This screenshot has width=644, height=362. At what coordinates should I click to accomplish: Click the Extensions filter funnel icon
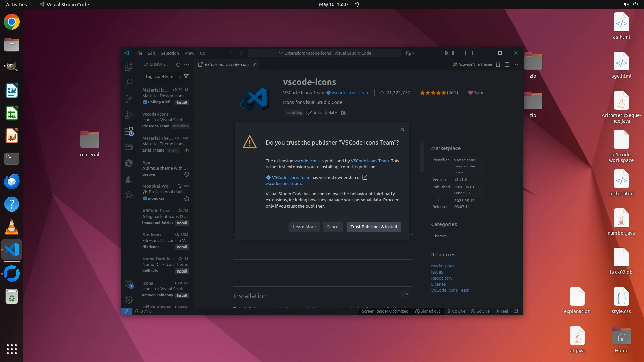[x=186, y=76]
